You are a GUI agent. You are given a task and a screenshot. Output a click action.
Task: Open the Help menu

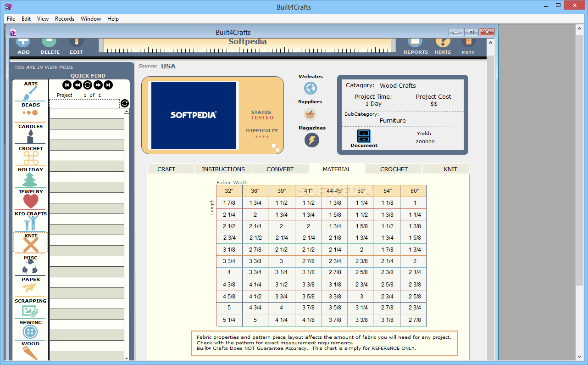point(113,19)
